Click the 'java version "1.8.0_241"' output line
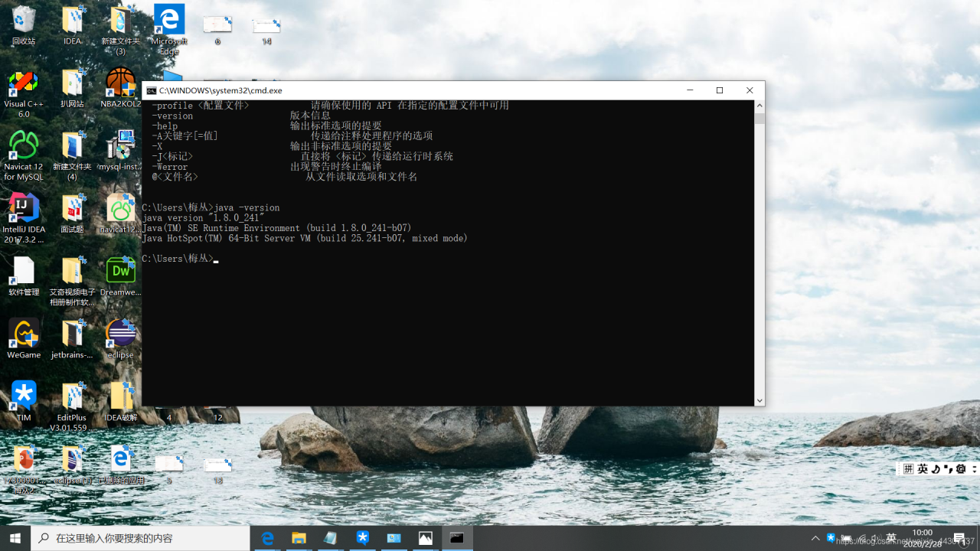Viewport: 980px width, 551px height. (x=203, y=218)
